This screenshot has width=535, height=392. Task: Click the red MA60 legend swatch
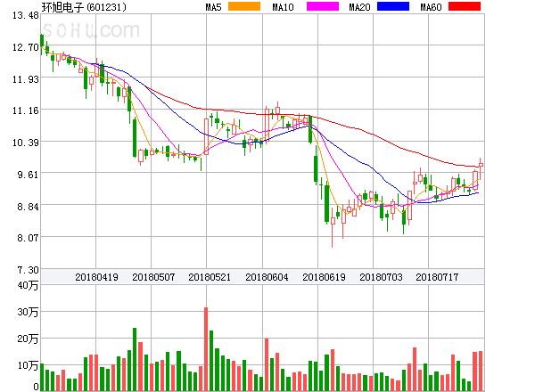tap(465, 6)
